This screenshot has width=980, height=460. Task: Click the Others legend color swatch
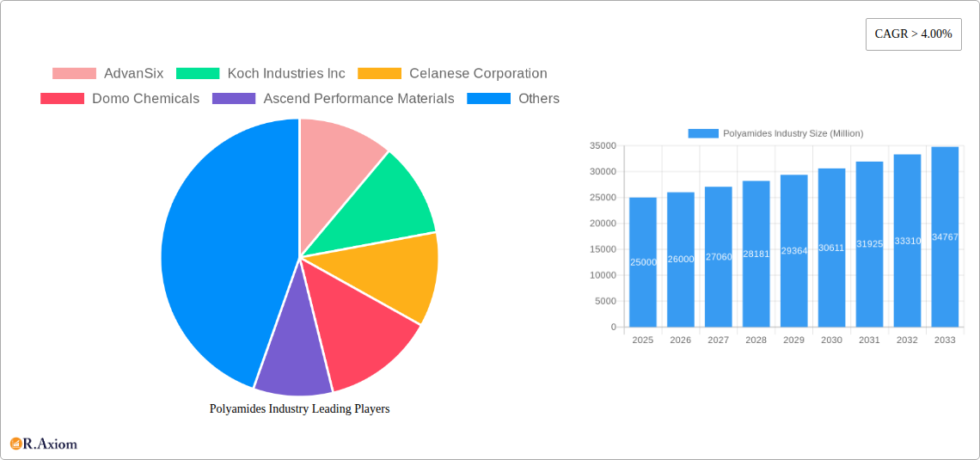coord(489,98)
